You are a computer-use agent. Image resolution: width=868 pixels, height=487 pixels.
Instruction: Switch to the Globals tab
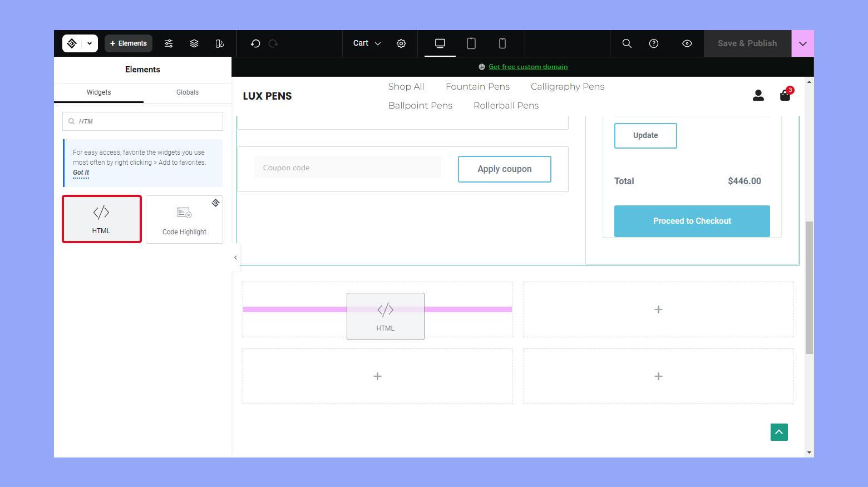coord(188,92)
